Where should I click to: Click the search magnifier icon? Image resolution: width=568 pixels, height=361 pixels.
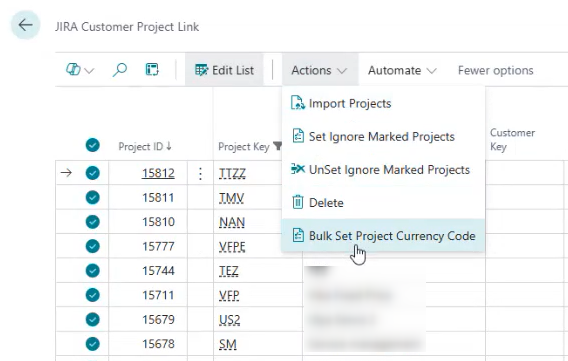pos(120,70)
